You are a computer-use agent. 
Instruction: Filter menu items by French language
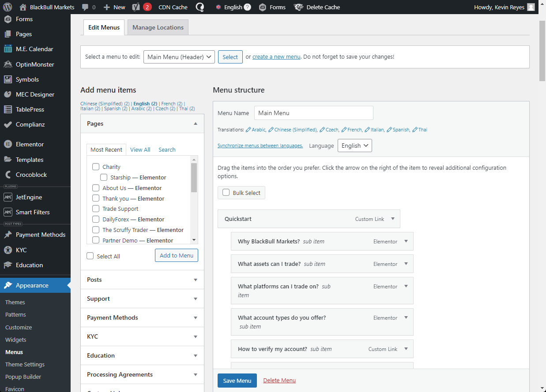pyautogui.click(x=172, y=104)
